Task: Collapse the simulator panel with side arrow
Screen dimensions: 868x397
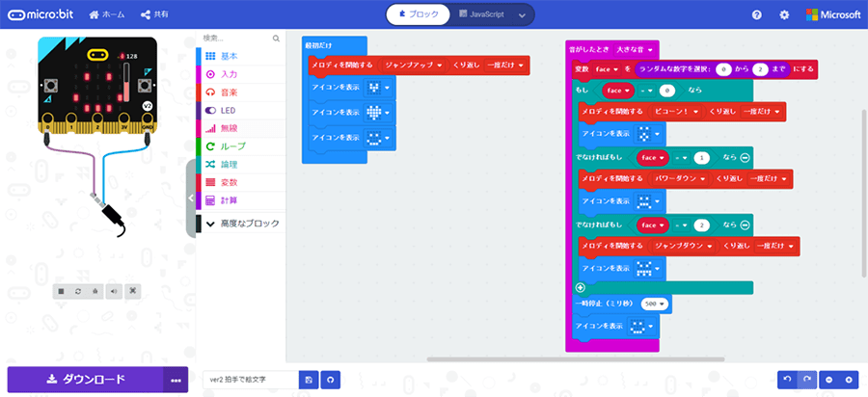Action: pyautogui.click(x=190, y=198)
